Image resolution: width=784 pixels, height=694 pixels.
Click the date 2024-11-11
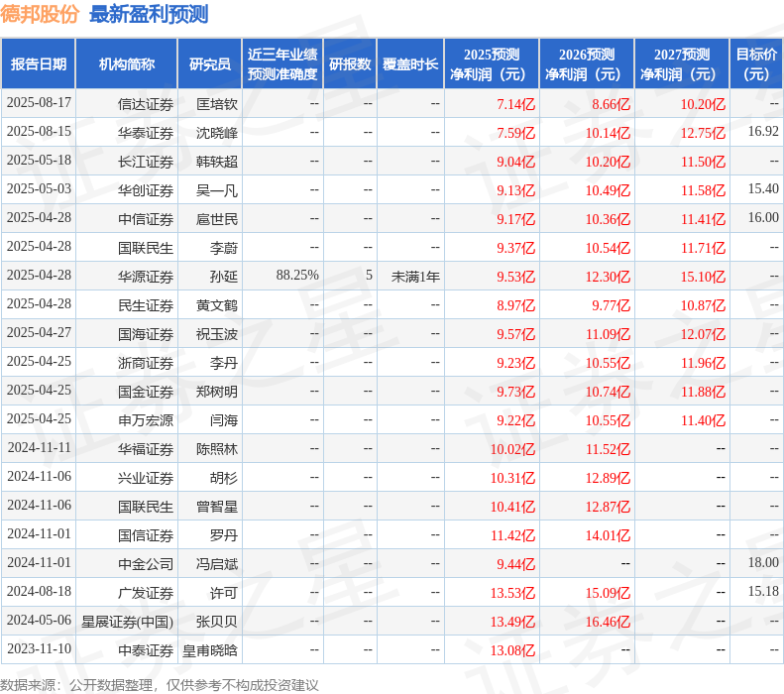coord(39,447)
